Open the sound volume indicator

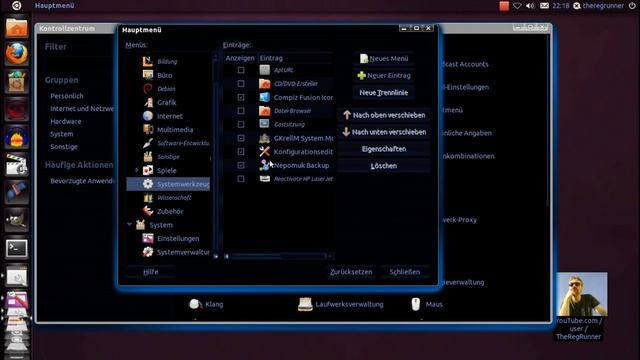pos(530,6)
